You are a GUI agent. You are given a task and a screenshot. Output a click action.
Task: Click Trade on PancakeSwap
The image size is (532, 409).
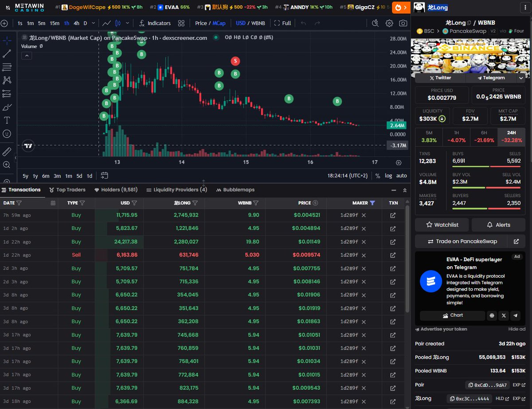pyautogui.click(x=462, y=241)
